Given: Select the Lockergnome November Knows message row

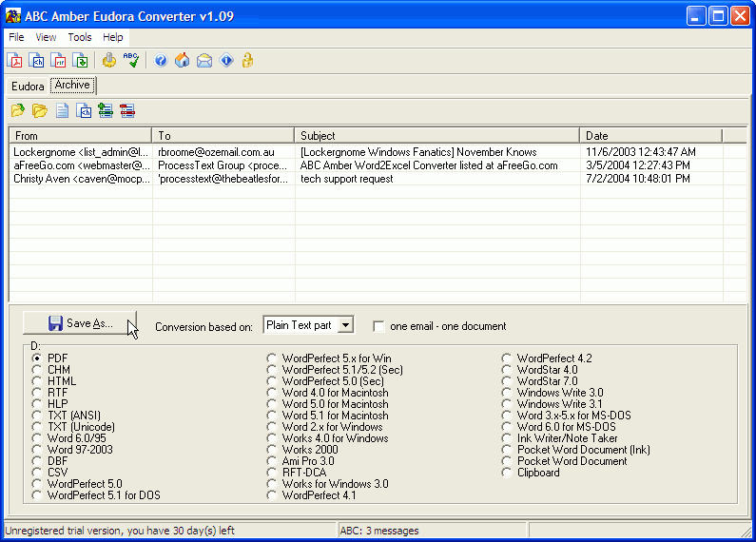Looking at the screenshot, I should pos(378,152).
